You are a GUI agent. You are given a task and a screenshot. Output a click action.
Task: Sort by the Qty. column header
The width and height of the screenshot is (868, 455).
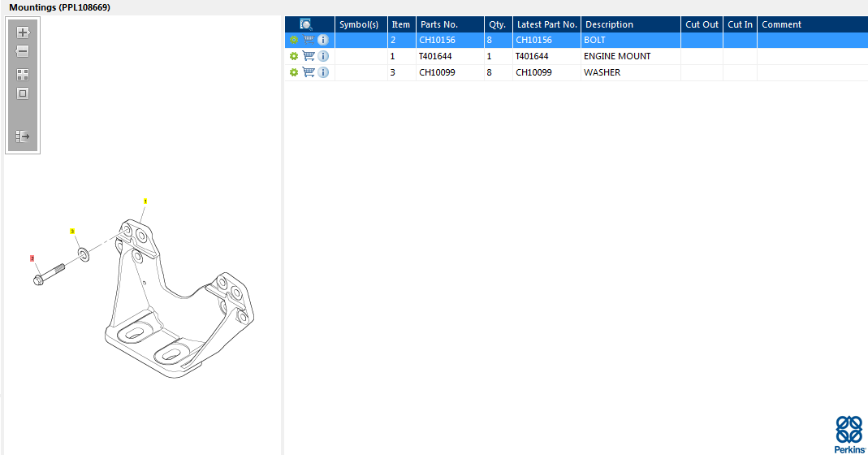pos(498,24)
